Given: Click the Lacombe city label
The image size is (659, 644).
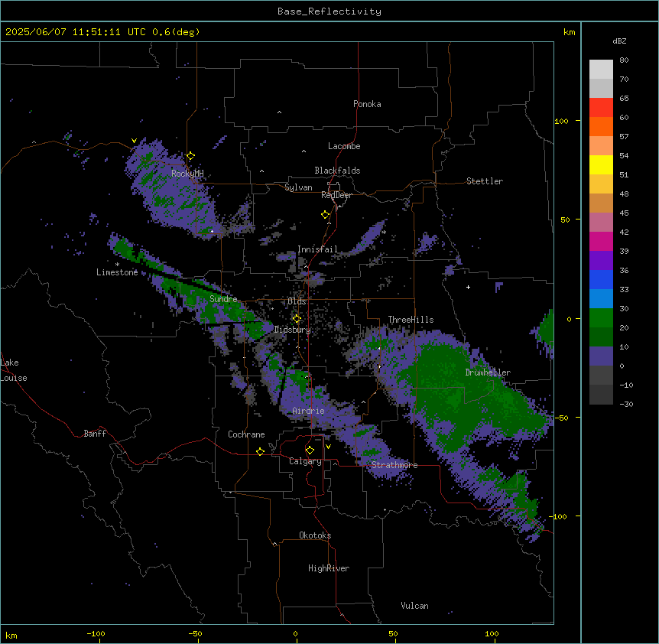Looking at the screenshot, I should pos(344,146).
